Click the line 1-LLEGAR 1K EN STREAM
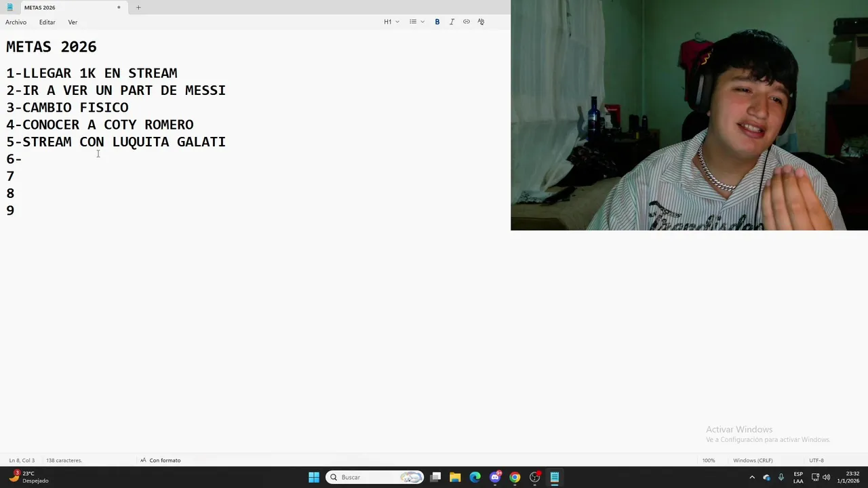 (92, 73)
